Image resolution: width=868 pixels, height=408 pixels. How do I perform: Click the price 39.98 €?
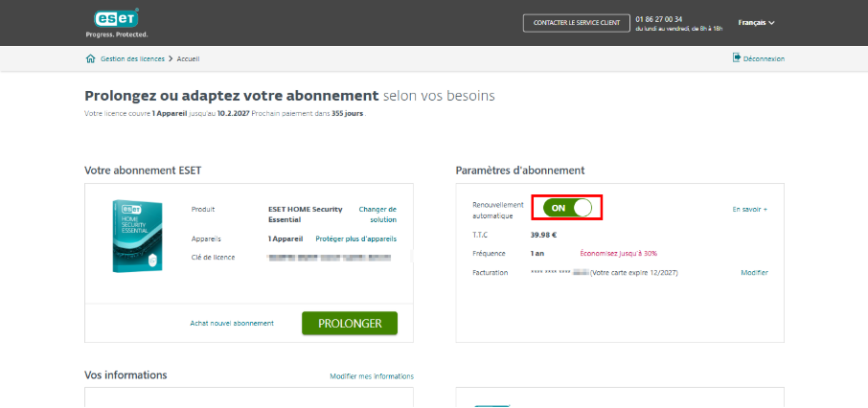pyautogui.click(x=543, y=235)
